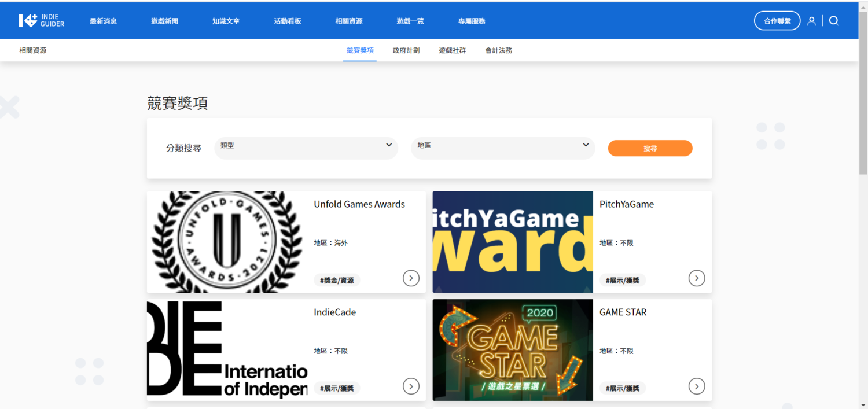Click the #獎金/資源 tag on Unfold Games Awards
This screenshot has width=868, height=409.
click(x=337, y=281)
